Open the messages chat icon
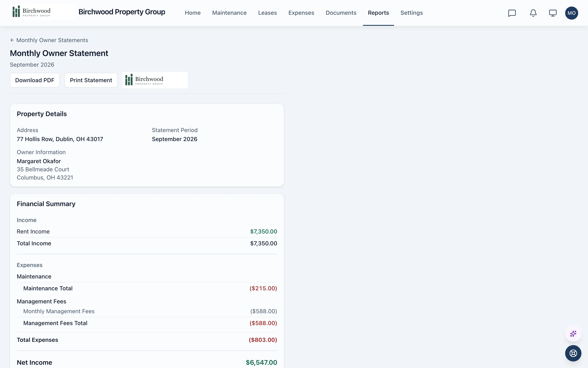Screen dimensions: 588x368 [x=512, y=13]
